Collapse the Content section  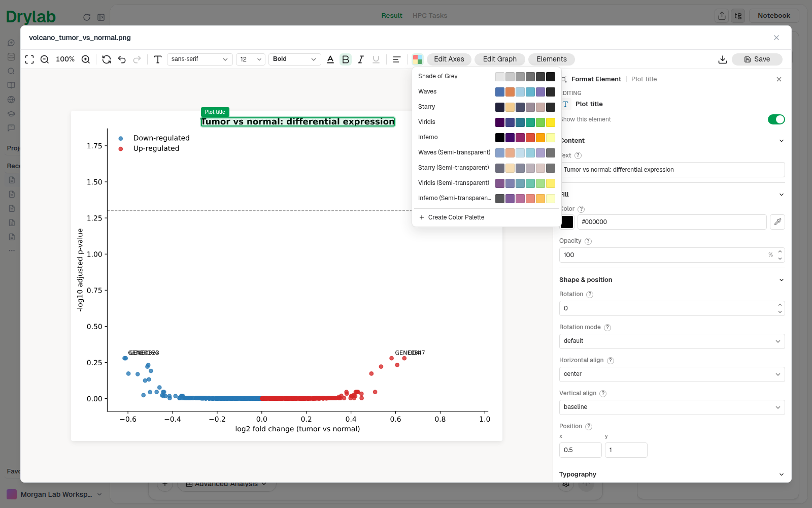(782, 141)
